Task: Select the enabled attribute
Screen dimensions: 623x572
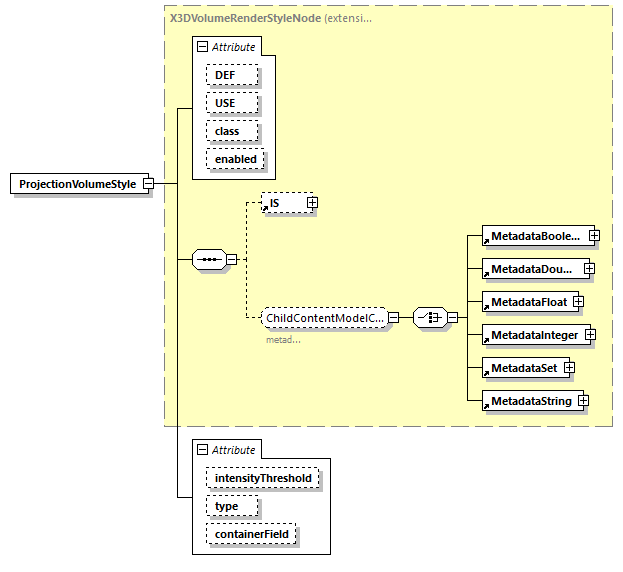Action: coord(236,159)
